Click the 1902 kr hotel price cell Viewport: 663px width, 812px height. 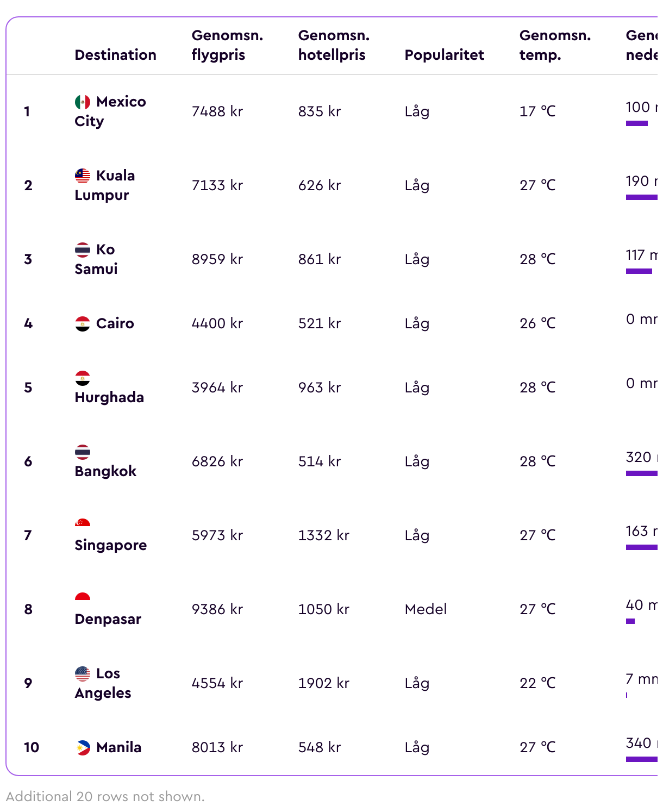pos(323,683)
